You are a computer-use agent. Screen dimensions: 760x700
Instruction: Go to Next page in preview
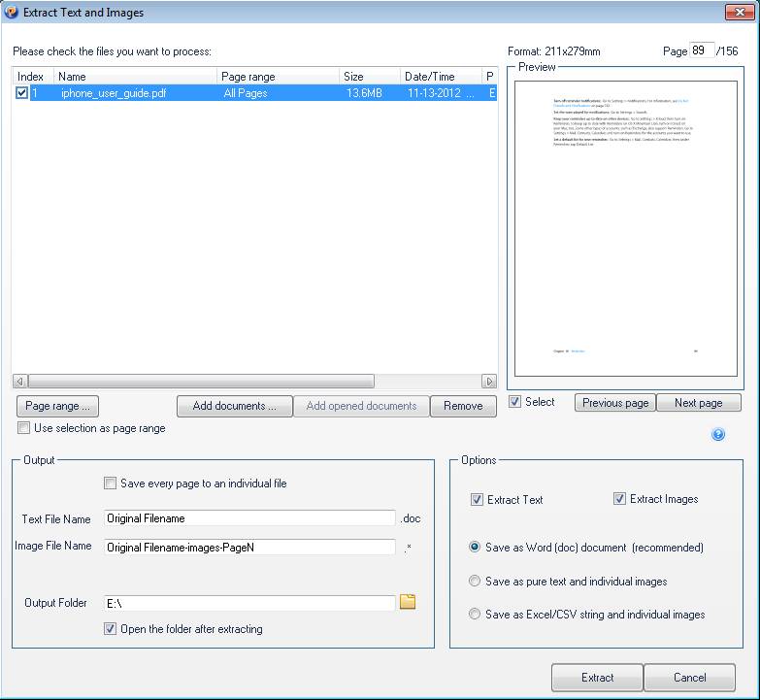coord(698,403)
